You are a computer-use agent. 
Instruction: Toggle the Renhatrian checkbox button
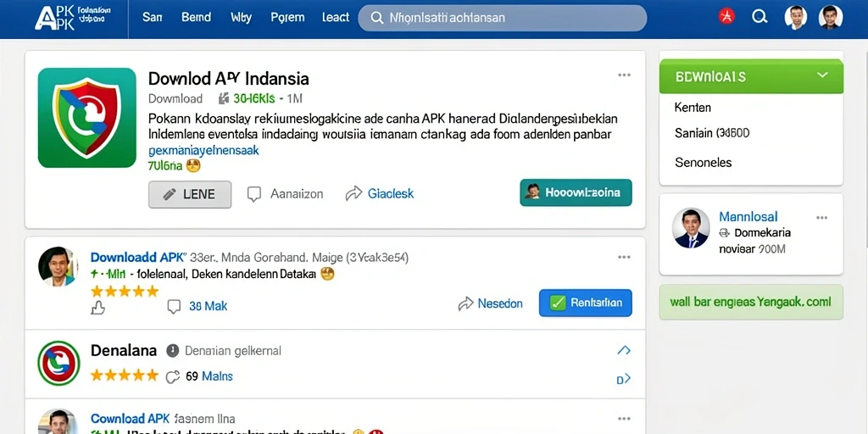pyautogui.click(x=585, y=303)
